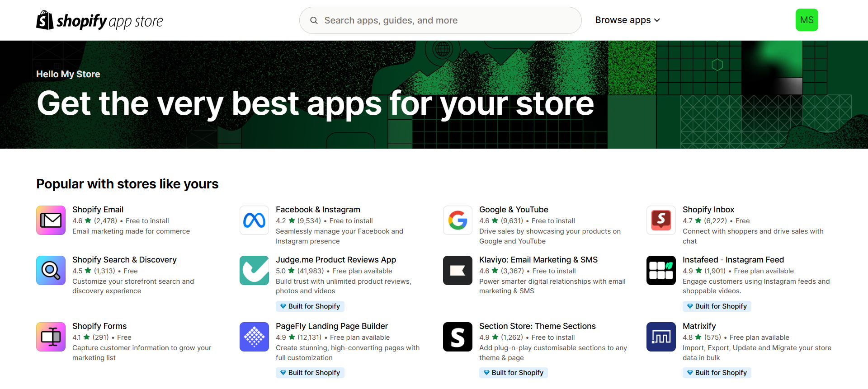
Task: Open the MS account avatar
Action: click(807, 20)
